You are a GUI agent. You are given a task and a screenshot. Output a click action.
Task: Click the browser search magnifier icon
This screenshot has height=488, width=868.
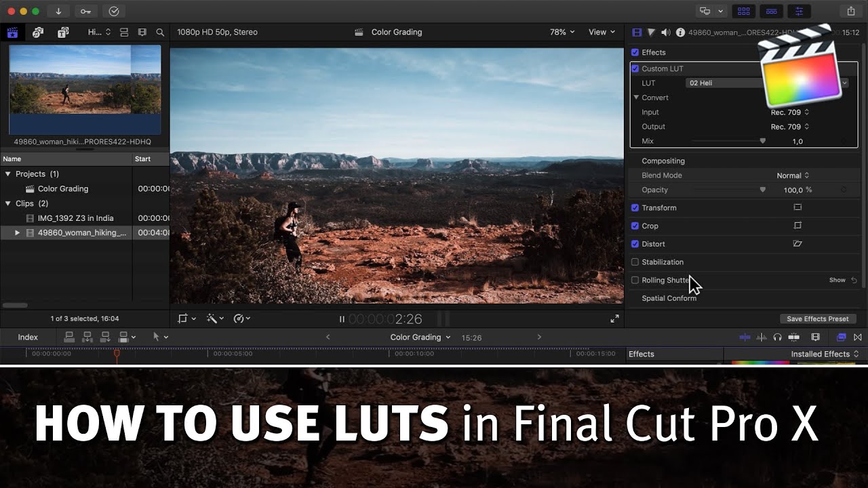(160, 32)
